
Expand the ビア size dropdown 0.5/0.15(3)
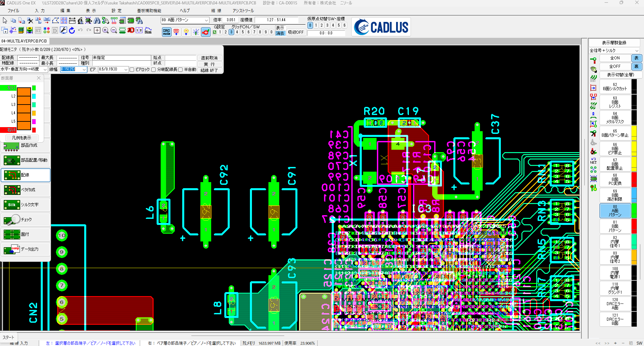(x=125, y=69)
